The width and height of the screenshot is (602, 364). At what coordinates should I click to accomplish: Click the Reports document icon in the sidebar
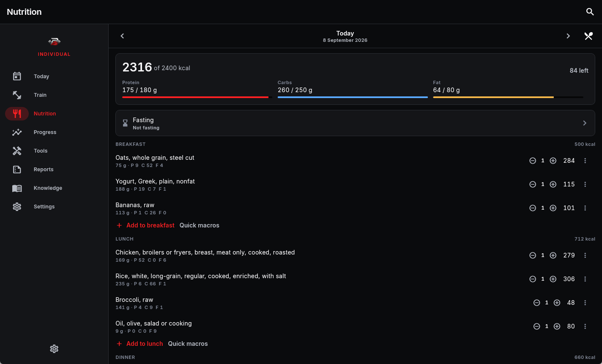(17, 170)
